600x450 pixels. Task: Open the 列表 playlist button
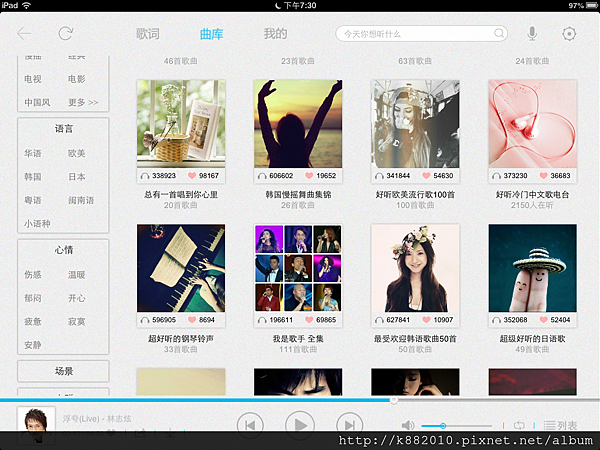click(x=561, y=425)
